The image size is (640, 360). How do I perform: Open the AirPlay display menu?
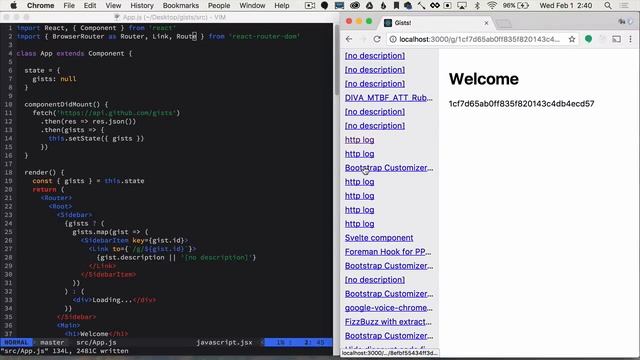(462, 5)
